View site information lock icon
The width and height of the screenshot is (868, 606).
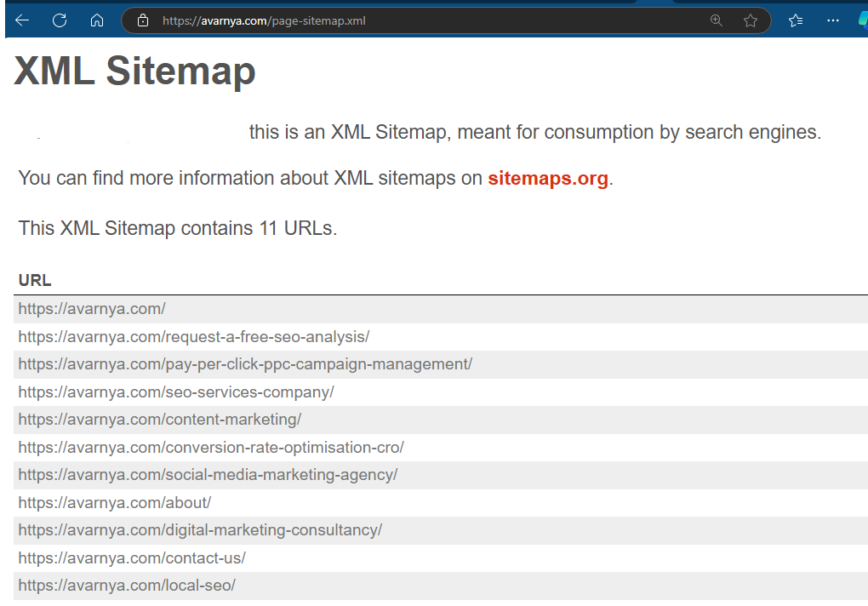click(x=143, y=20)
